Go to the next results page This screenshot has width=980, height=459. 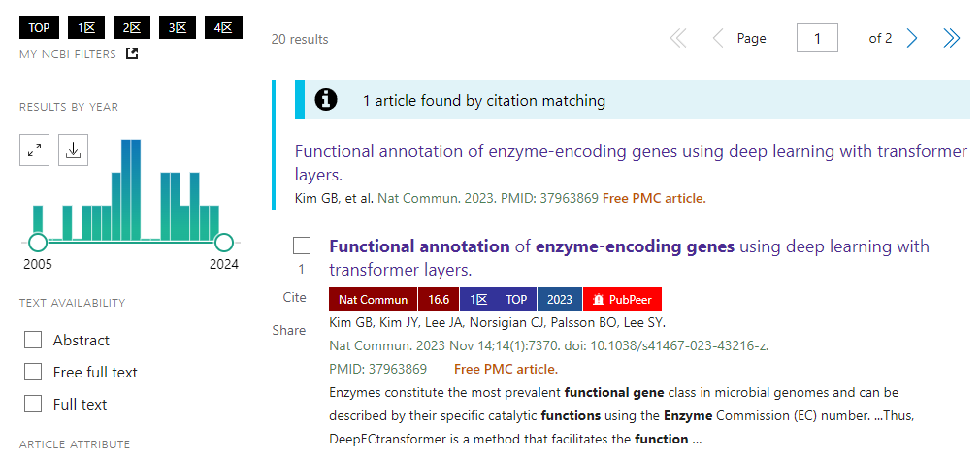click(x=911, y=38)
